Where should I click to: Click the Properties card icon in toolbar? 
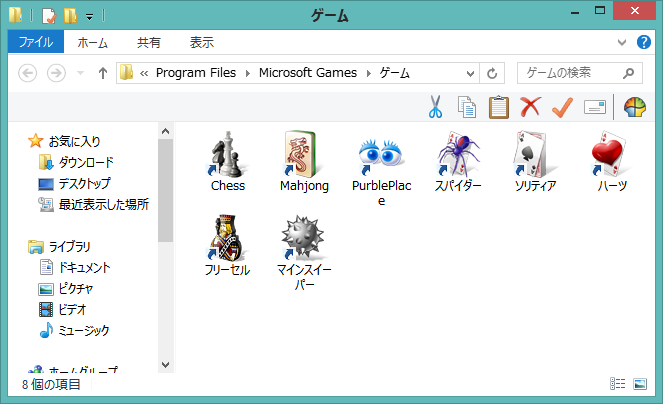click(595, 107)
